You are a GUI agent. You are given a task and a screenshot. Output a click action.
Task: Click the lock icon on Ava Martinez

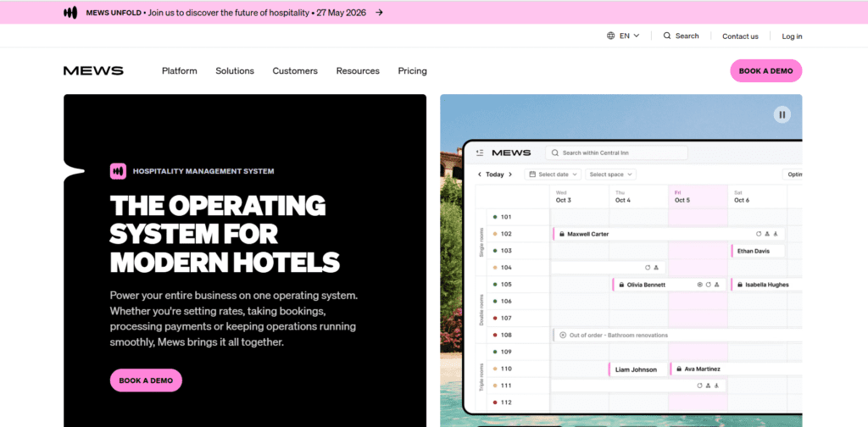pos(679,369)
